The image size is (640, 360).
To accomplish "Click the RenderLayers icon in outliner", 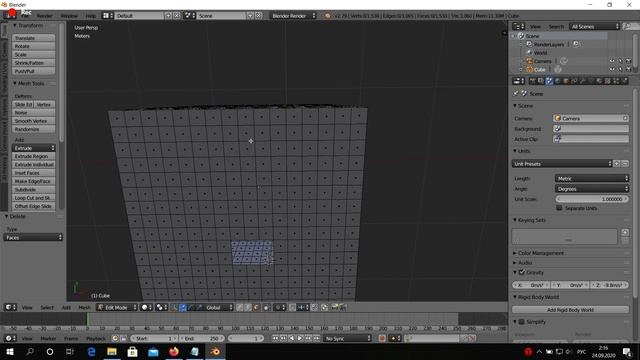I will click(x=529, y=44).
